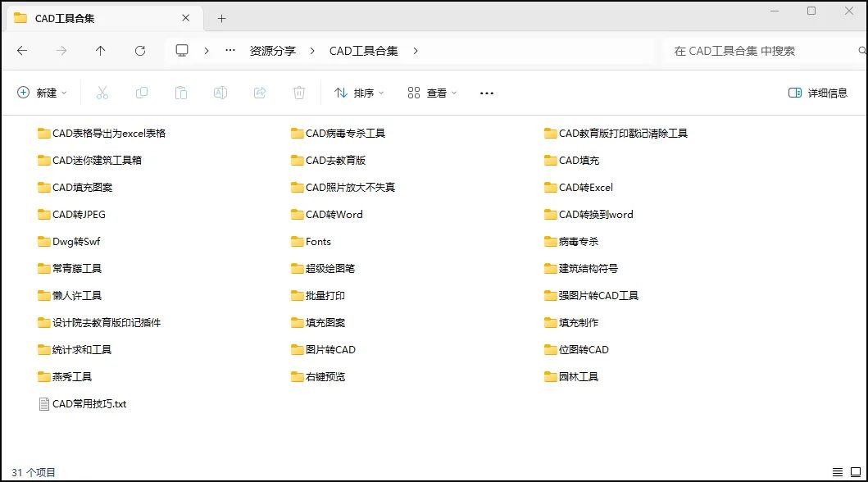Select folder CAD照片放大不失真
The width and height of the screenshot is (868, 482).
click(343, 188)
